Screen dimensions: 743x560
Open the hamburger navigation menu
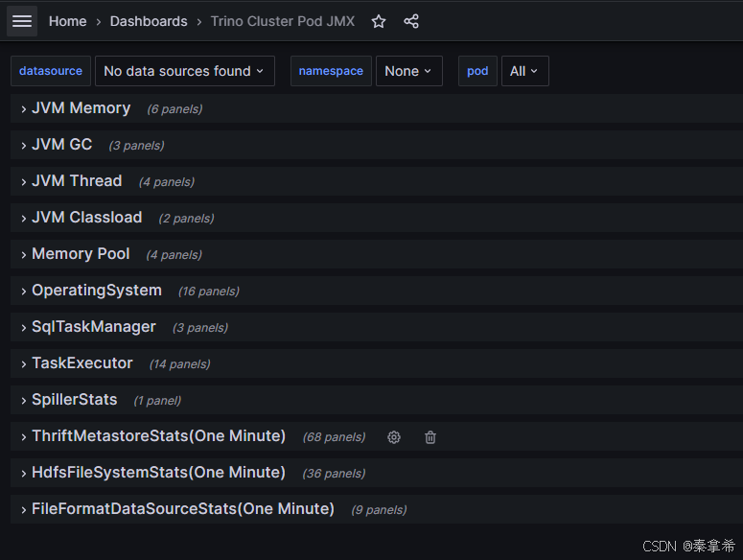(x=22, y=21)
